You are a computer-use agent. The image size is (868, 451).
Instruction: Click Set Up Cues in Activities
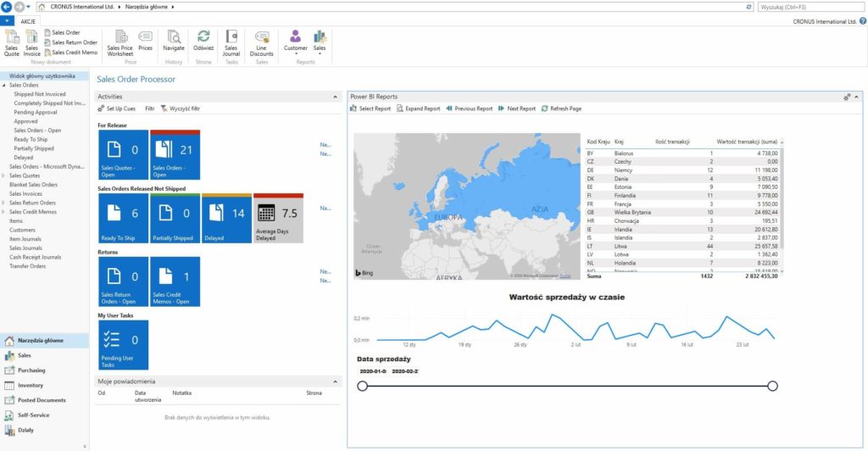(x=116, y=109)
